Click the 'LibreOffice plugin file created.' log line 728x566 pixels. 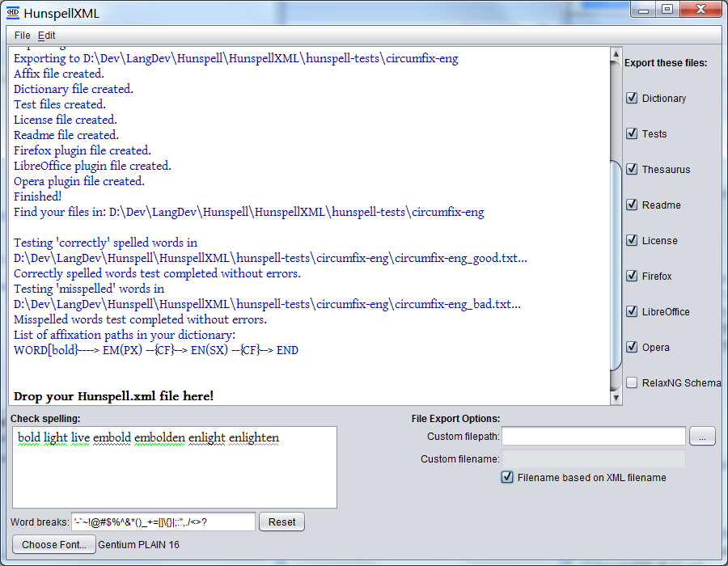coord(92,166)
